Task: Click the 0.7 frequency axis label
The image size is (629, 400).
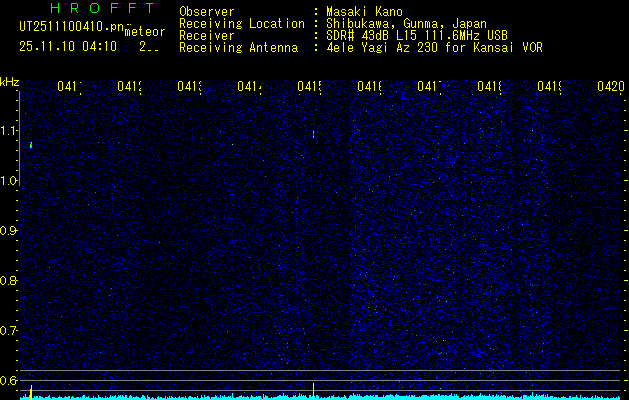Action: [x=9, y=331]
